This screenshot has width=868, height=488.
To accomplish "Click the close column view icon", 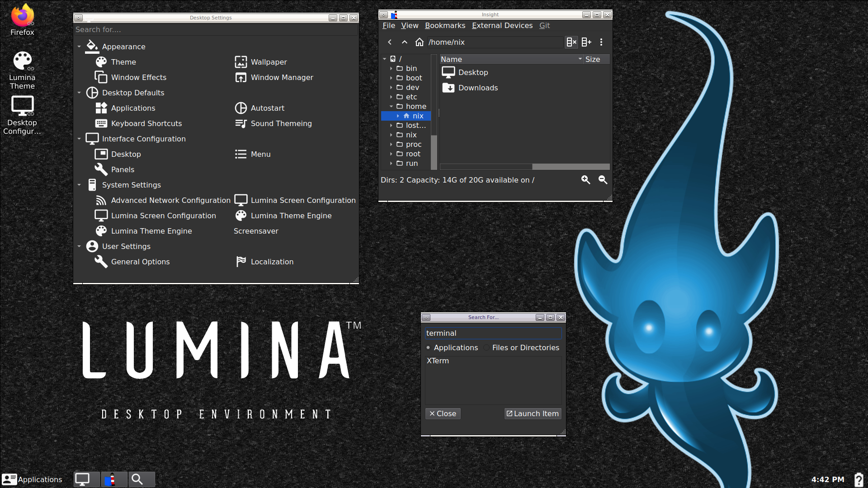I will pos(571,42).
